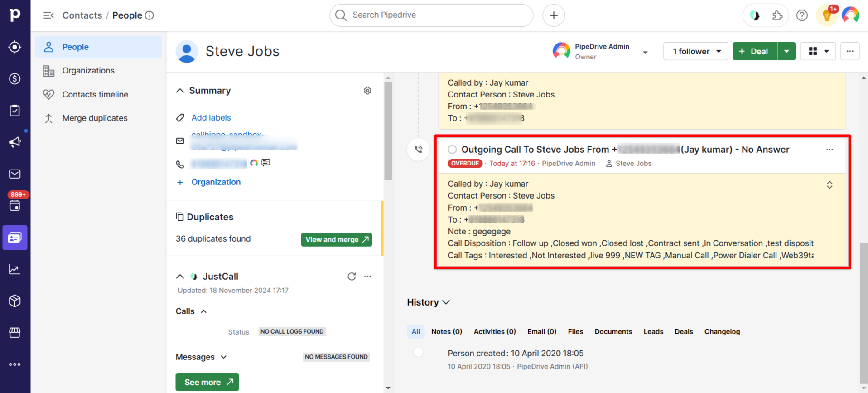This screenshot has height=393, width=868.
Task: Open Projects clipboard icon in sidebar
Action: (15, 111)
